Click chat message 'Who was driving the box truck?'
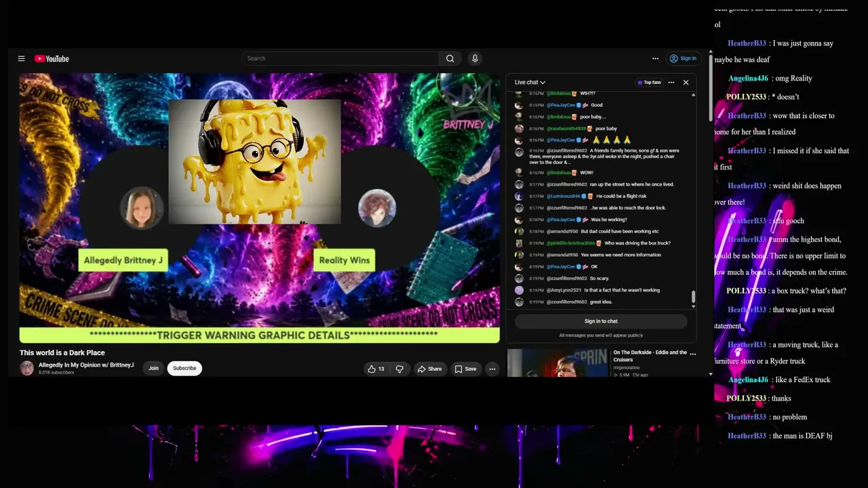 pyautogui.click(x=637, y=243)
